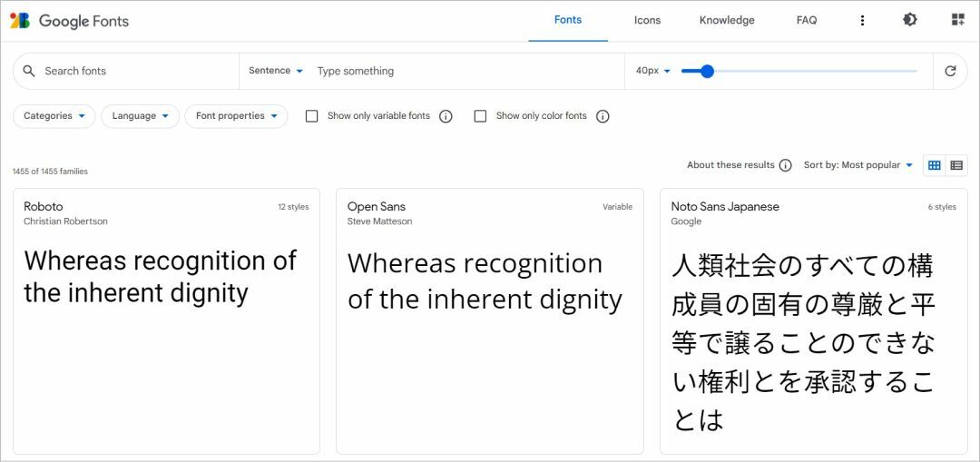Click the font size slider handle
This screenshot has height=462, width=980.
(x=707, y=72)
